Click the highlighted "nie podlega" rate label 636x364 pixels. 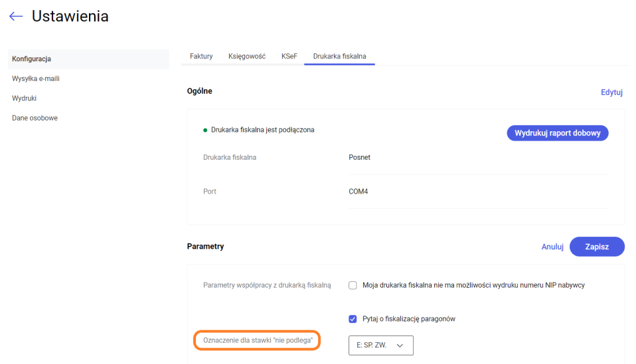[258, 341]
